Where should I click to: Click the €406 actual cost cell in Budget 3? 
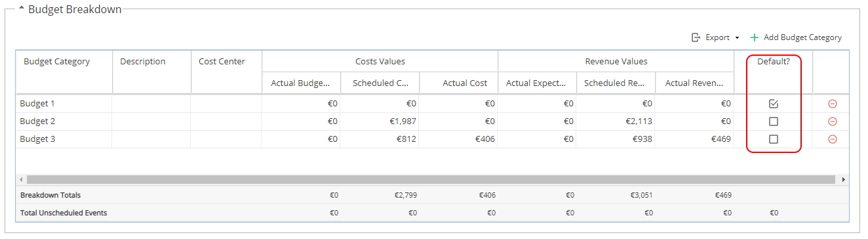pos(459,139)
